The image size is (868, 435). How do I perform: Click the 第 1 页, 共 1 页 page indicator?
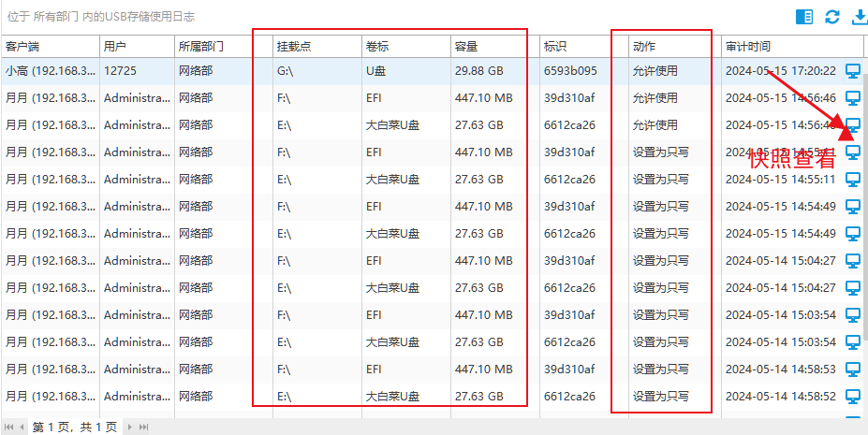74,427
